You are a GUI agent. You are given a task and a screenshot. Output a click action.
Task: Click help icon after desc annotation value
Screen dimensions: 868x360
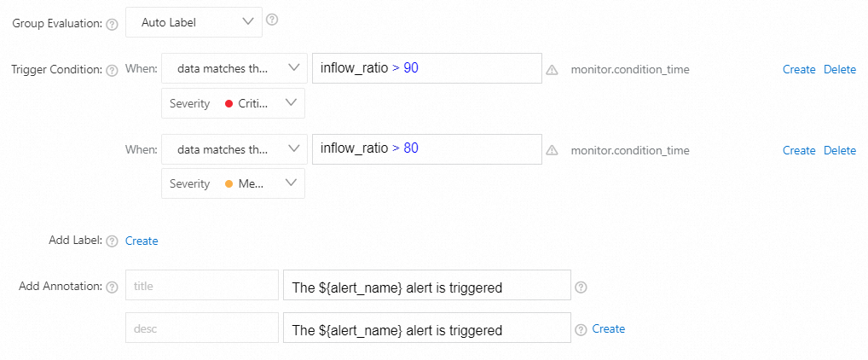pyautogui.click(x=581, y=329)
